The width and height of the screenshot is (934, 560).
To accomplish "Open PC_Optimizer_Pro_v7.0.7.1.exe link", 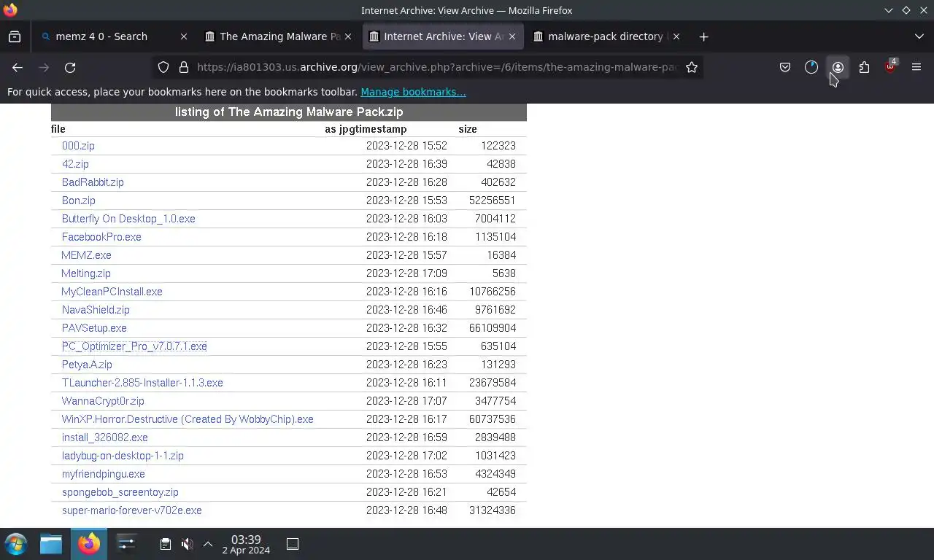I will click(134, 346).
